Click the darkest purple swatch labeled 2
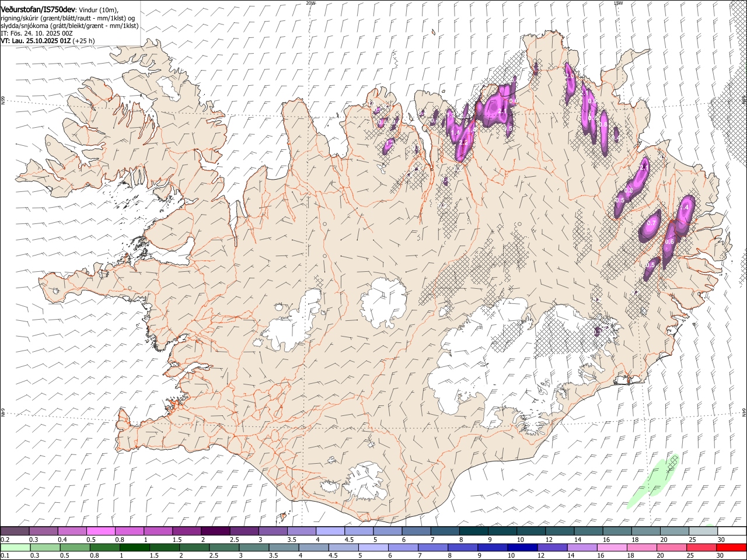 click(x=215, y=531)
